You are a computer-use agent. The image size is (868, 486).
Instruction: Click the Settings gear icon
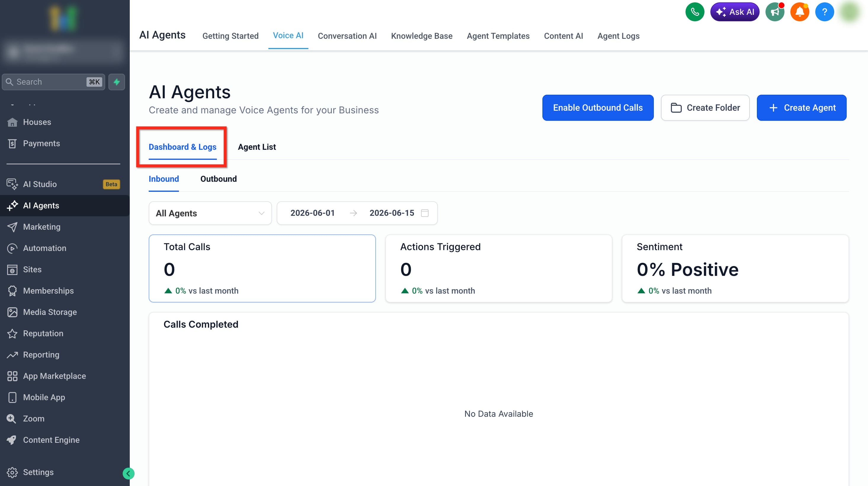12,473
